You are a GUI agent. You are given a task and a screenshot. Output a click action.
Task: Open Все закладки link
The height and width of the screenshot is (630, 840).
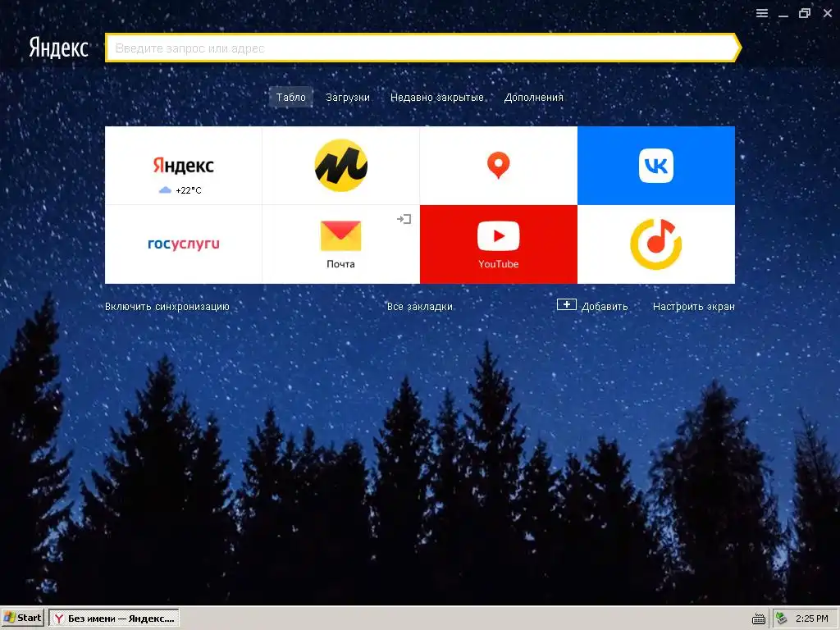pyautogui.click(x=420, y=307)
